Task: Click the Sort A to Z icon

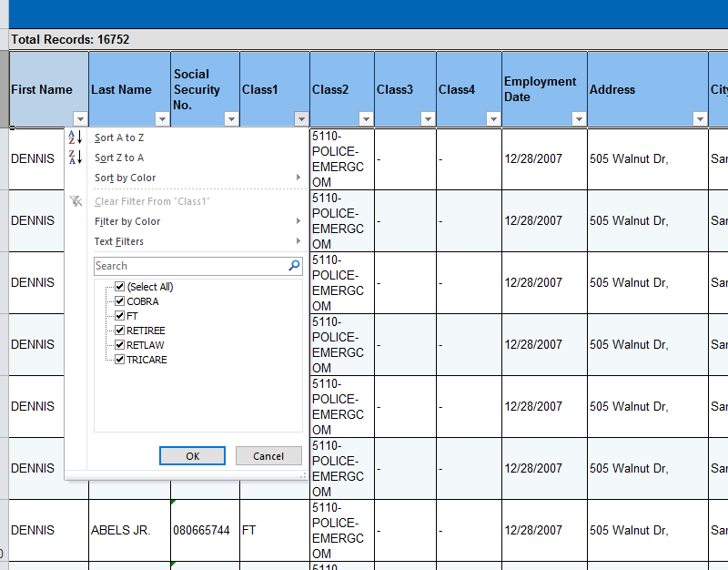Action: 76,137
